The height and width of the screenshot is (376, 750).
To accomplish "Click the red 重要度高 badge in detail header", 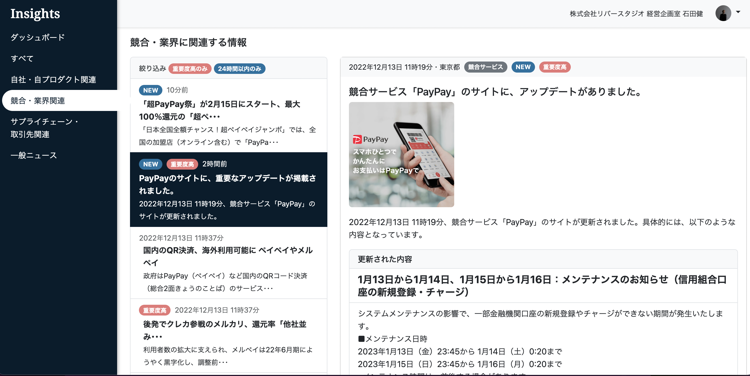I will pos(555,67).
